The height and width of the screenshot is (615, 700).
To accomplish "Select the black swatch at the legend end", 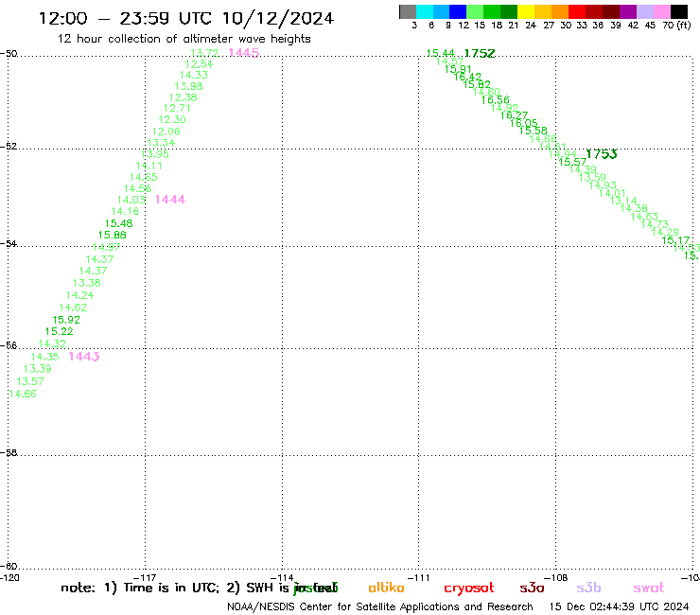I will [679, 12].
